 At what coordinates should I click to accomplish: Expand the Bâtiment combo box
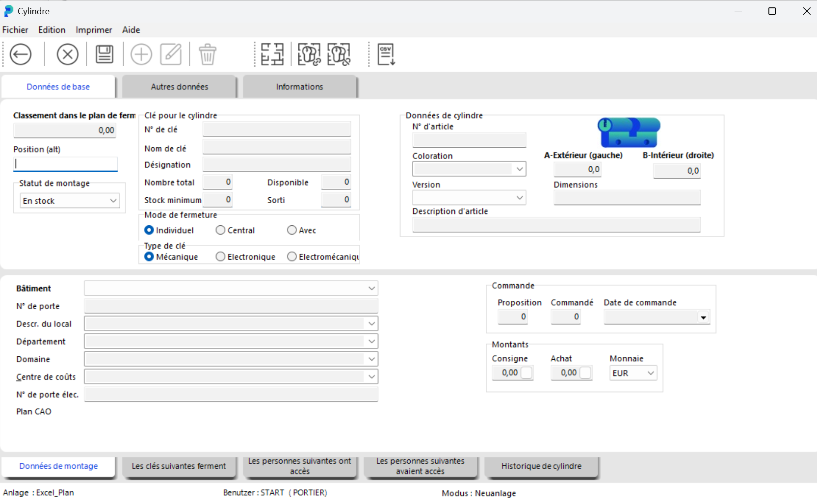[371, 289]
